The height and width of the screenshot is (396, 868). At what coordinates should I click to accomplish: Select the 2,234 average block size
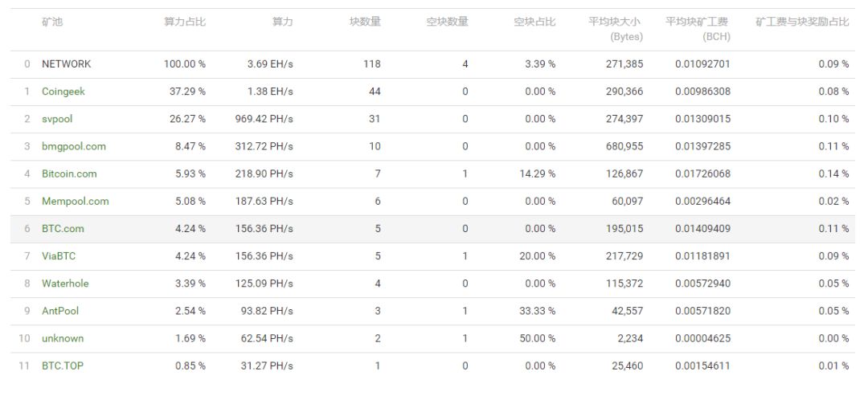point(631,338)
